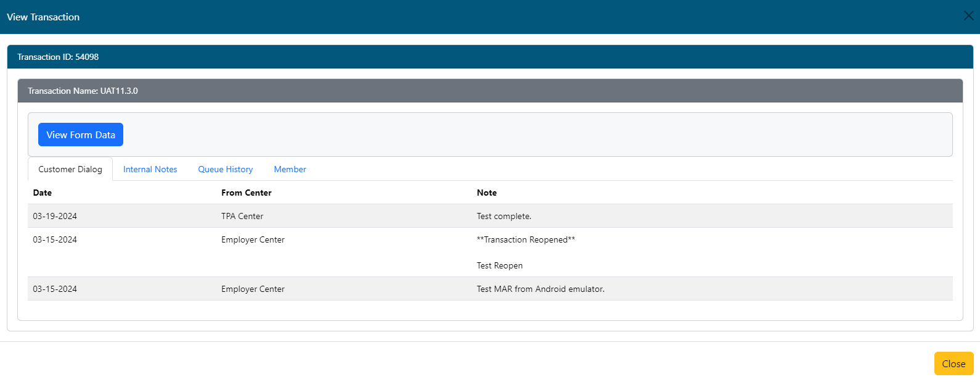
Task: Open the Internal Notes tab
Action: (x=150, y=169)
